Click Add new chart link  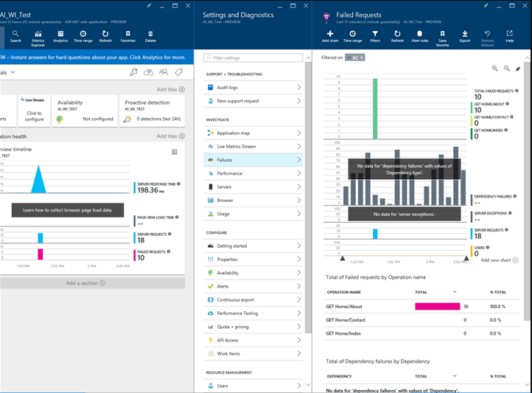500,260
